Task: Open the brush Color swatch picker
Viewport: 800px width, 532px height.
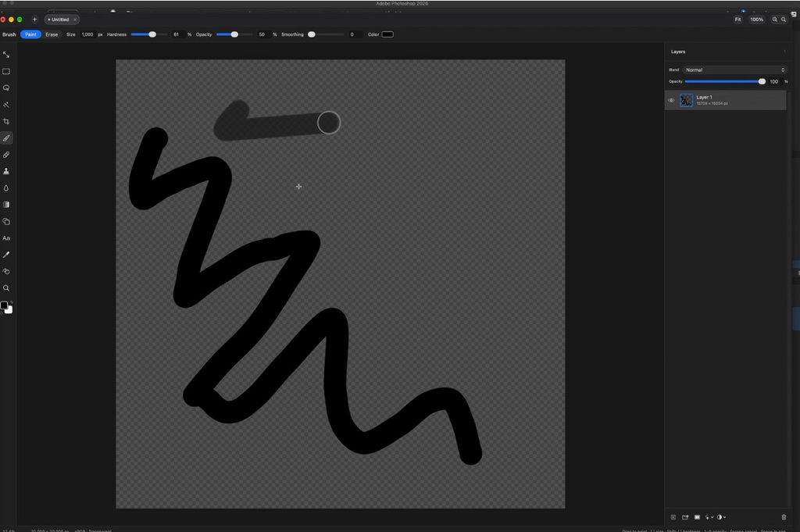Action: click(387, 34)
